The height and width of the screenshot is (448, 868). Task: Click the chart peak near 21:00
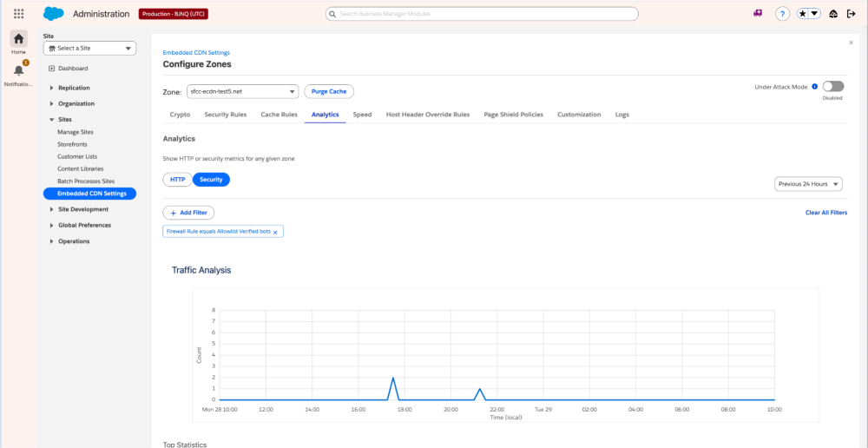point(479,389)
